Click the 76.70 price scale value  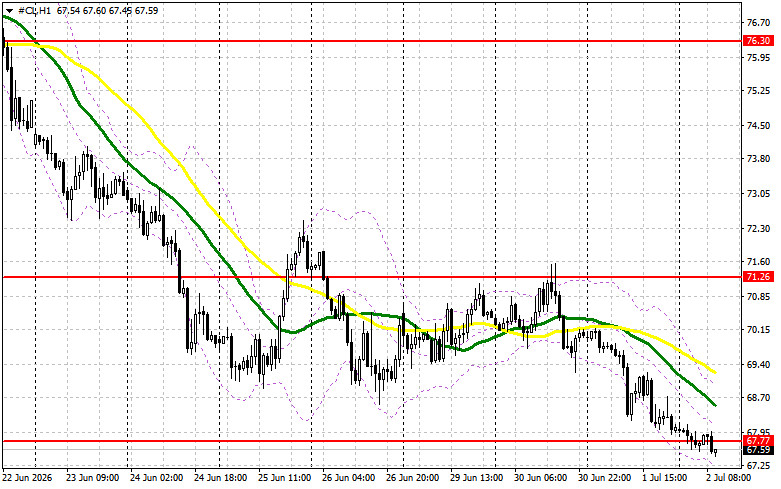click(x=759, y=23)
